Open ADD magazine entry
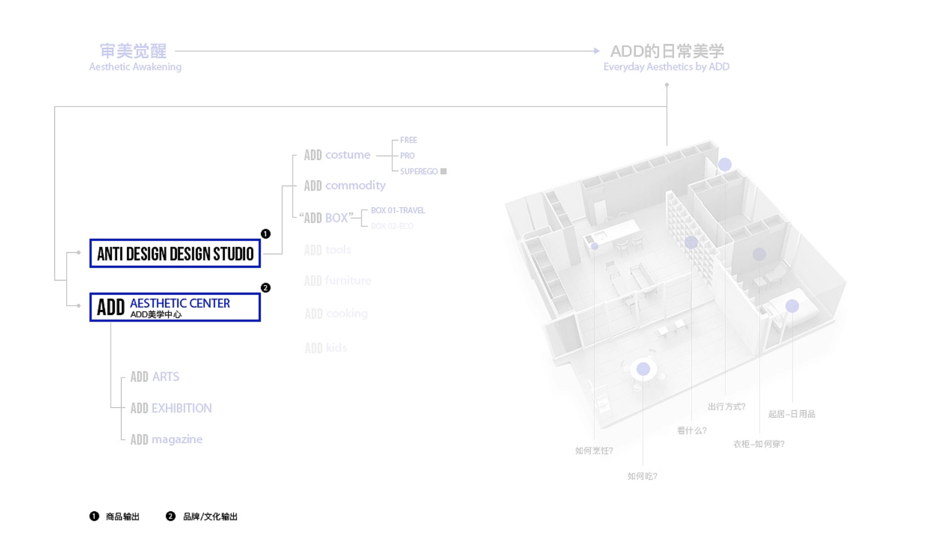Viewport: 942px width, 560px height. tap(166, 439)
